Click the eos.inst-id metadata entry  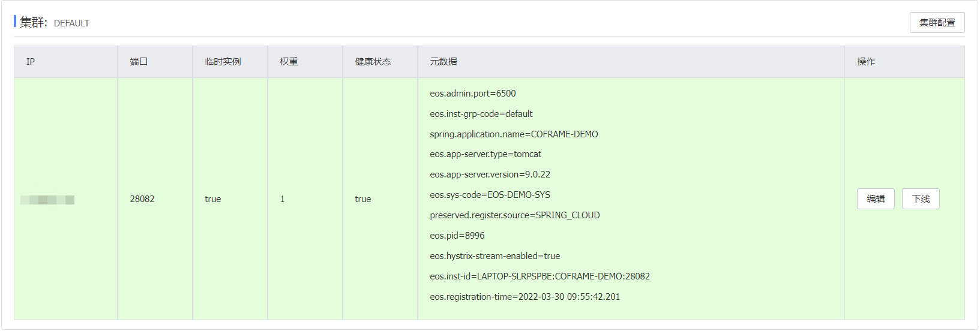[540, 276]
